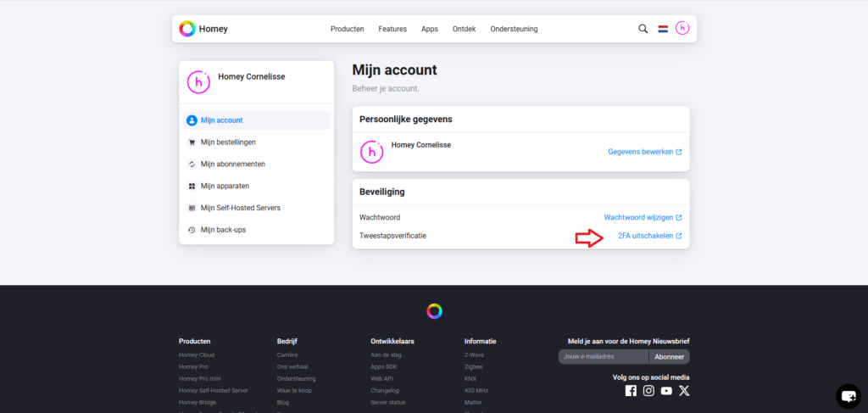The image size is (868, 413).
Task: Open the X social media icon
Action: (x=684, y=391)
